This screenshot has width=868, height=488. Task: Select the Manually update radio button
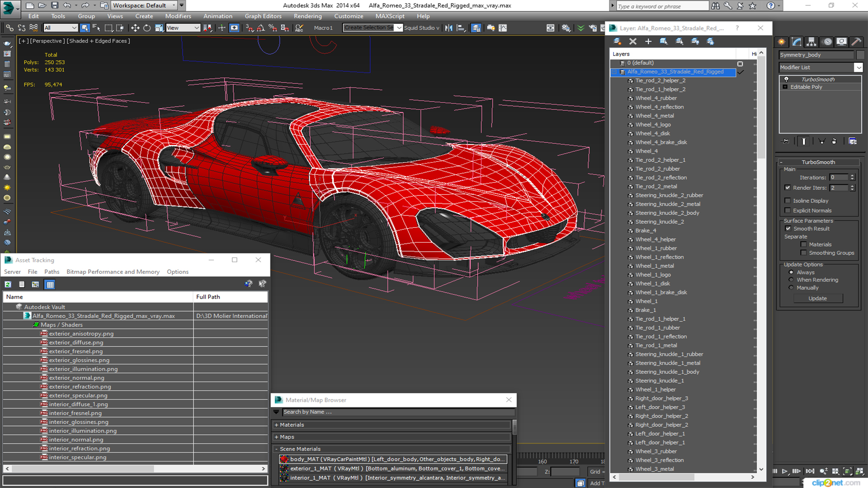(791, 287)
